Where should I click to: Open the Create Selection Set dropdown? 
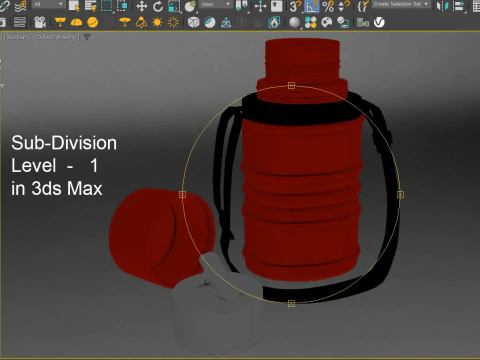pos(401,4)
